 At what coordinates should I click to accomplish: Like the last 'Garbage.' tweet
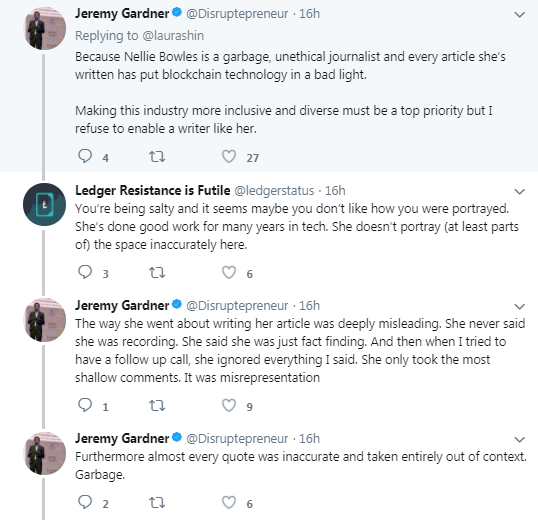click(x=229, y=503)
